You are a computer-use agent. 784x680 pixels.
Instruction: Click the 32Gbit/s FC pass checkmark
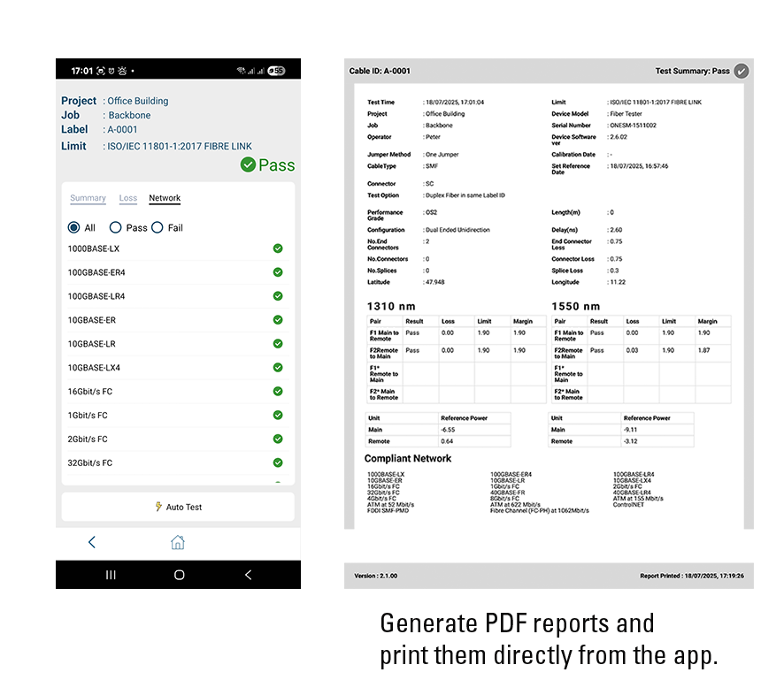pos(278,462)
